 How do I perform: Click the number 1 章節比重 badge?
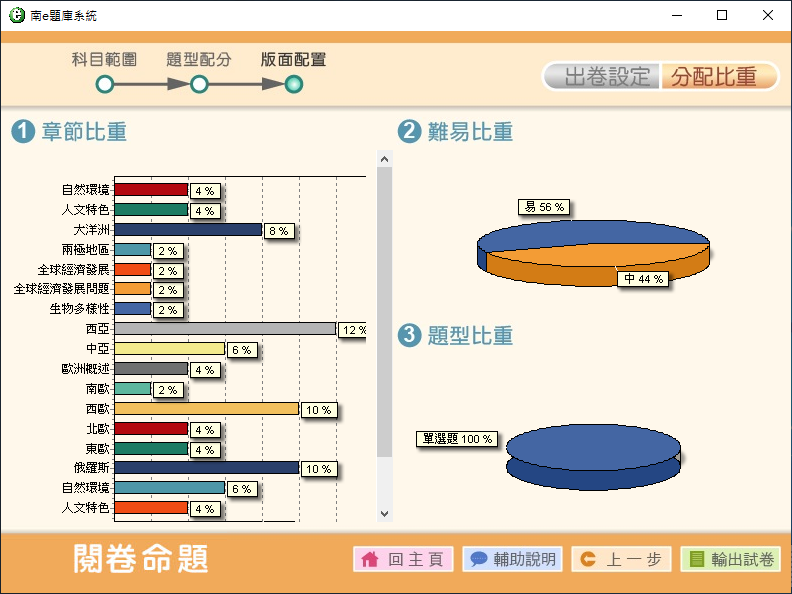[x=22, y=132]
